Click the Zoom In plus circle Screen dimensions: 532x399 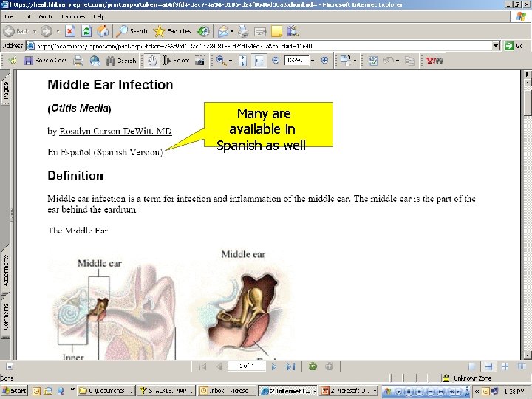tap(324, 61)
